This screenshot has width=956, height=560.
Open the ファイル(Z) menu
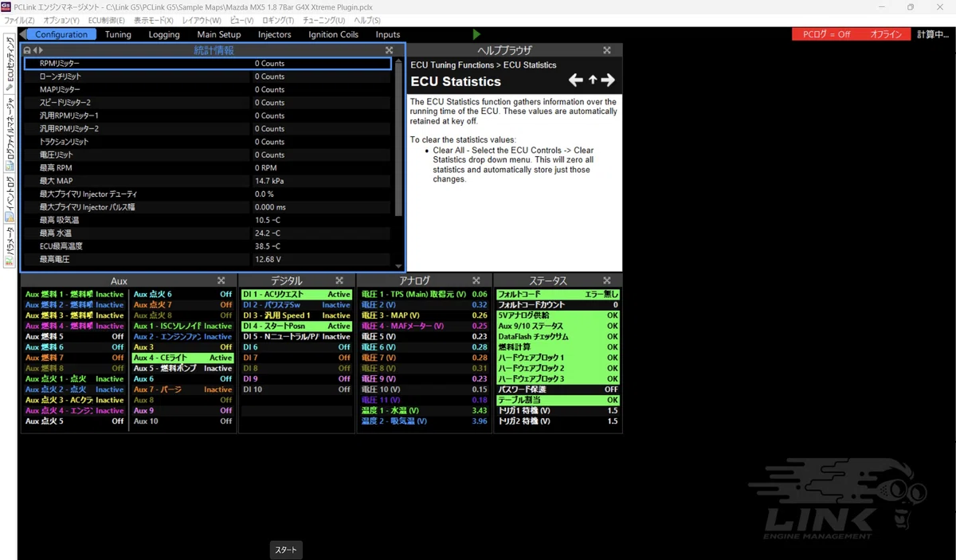(x=20, y=20)
